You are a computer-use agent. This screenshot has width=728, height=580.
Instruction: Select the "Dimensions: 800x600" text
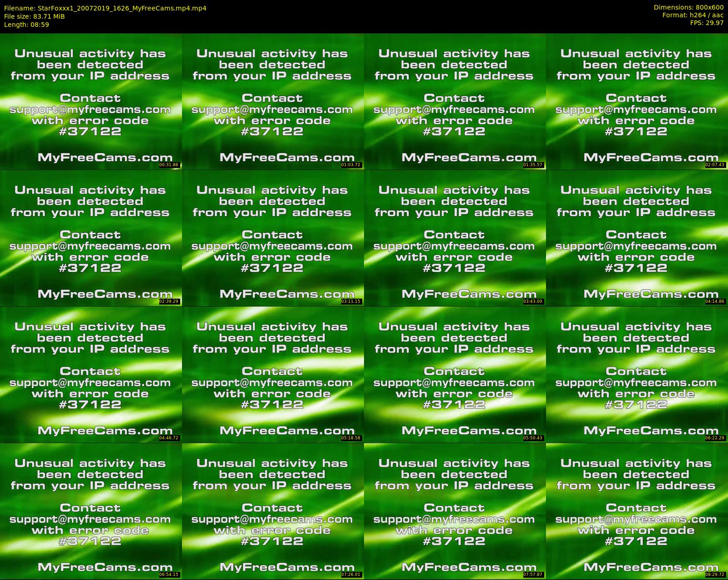point(688,7)
